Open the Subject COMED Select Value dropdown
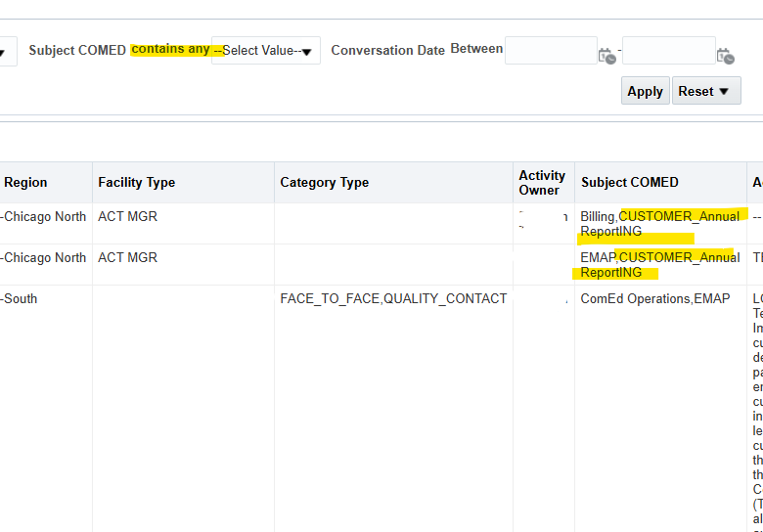Viewport: 763px width, 532px height. click(x=266, y=50)
